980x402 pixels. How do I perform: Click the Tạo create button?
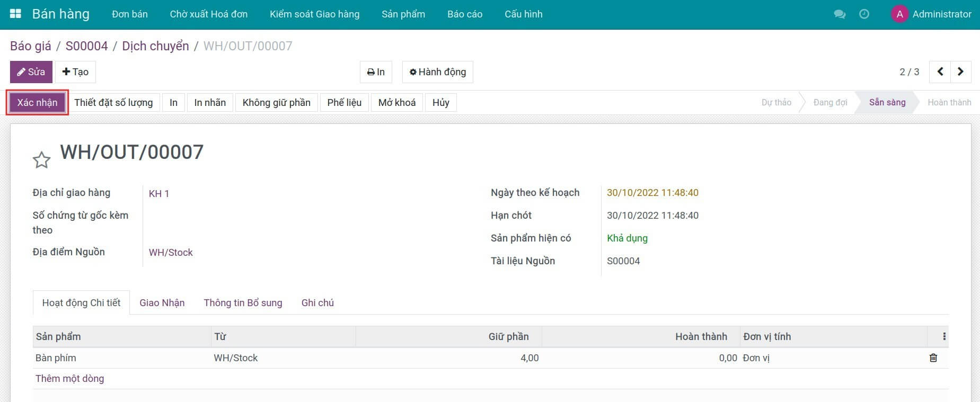tap(75, 72)
